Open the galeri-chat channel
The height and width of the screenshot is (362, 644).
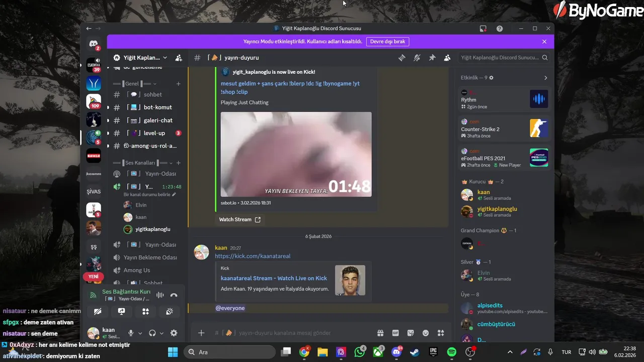click(x=147, y=120)
